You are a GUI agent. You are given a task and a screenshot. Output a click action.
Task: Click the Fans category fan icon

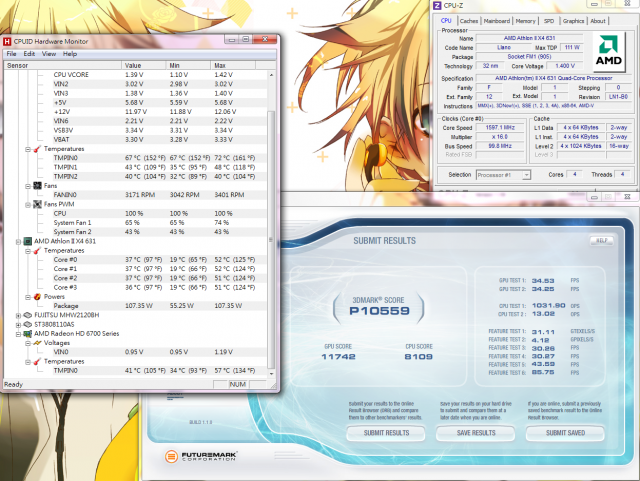pyautogui.click(x=37, y=186)
